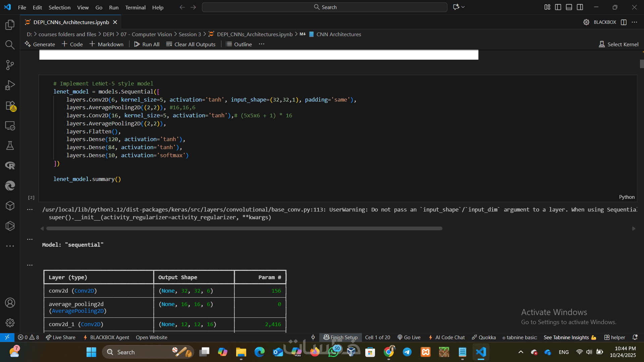Expand cell output ellipsis beside warning text
This screenshot has height=362, width=644.
point(30,209)
